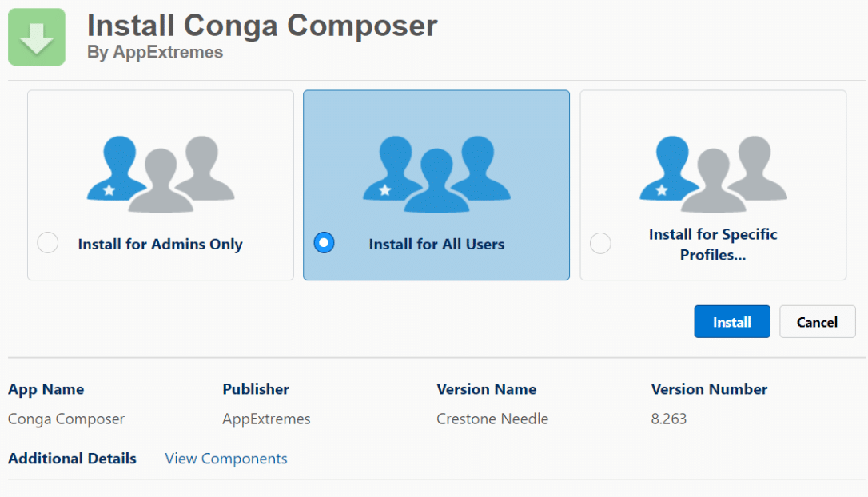Viewport: 868px width, 497px height.
Task: Open View Components details
Action: pos(225,458)
